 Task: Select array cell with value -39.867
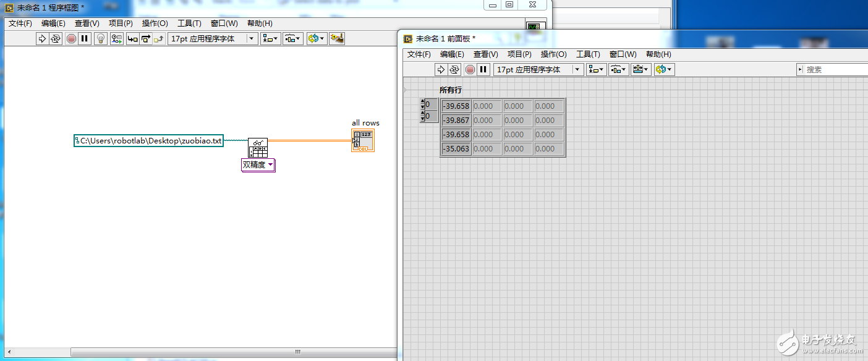(x=456, y=120)
